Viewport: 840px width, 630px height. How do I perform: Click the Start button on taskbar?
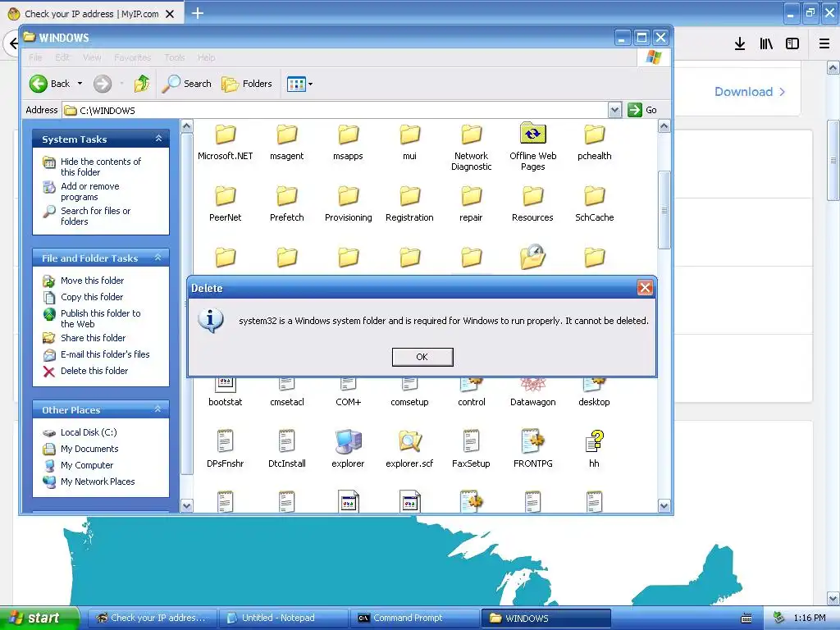[39, 619]
